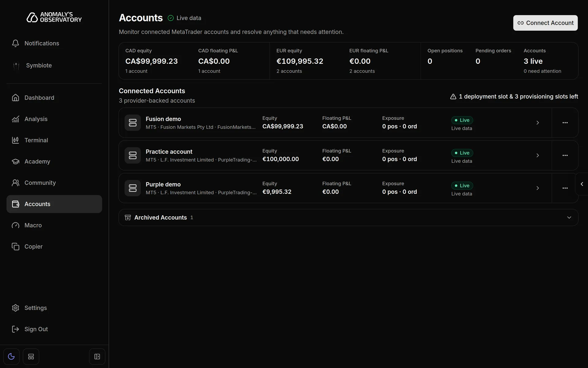Viewport: 588px width, 368px height.
Task: Click the Accounts wallet icon in sidebar
Action: tap(15, 204)
